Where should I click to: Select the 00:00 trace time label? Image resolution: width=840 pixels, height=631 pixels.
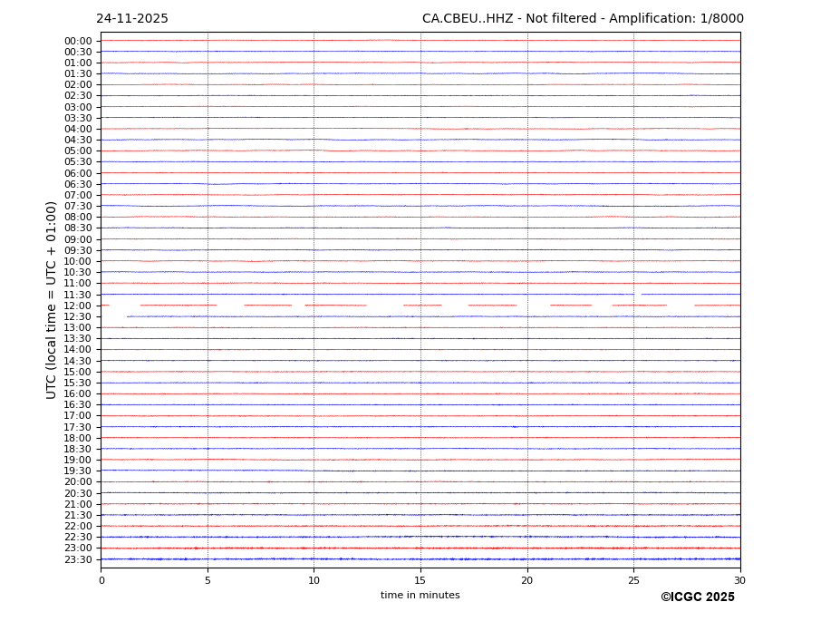pyautogui.click(x=78, y=41)
